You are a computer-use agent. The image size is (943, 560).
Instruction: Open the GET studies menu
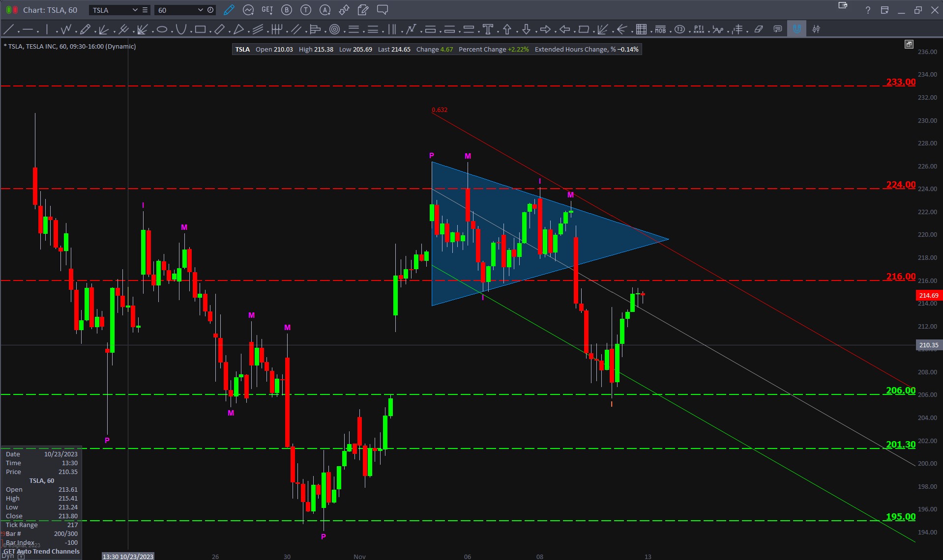[267, 10]
